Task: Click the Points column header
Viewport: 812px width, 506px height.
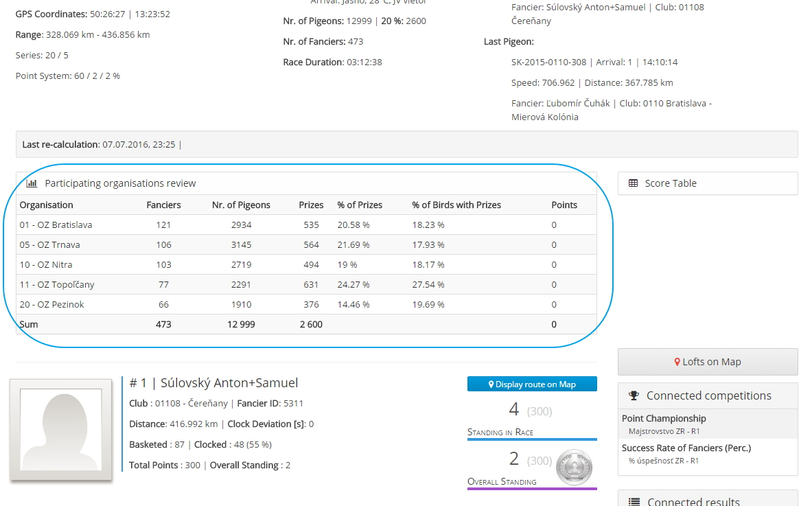Action: pos(564,205)
